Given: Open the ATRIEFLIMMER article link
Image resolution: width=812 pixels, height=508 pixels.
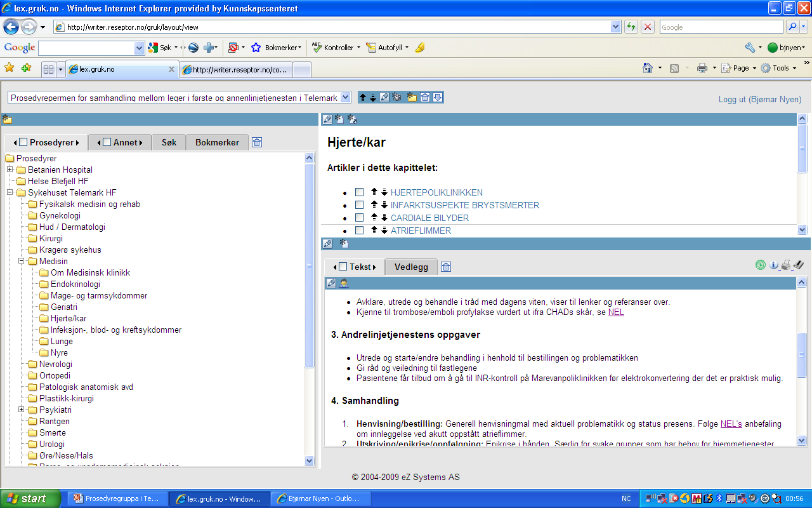Looking at the screenshot, I should (421, 231).
